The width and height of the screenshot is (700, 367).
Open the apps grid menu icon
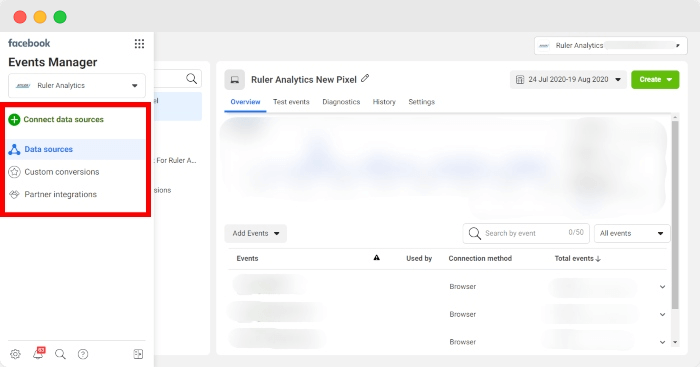coord(139,43)
